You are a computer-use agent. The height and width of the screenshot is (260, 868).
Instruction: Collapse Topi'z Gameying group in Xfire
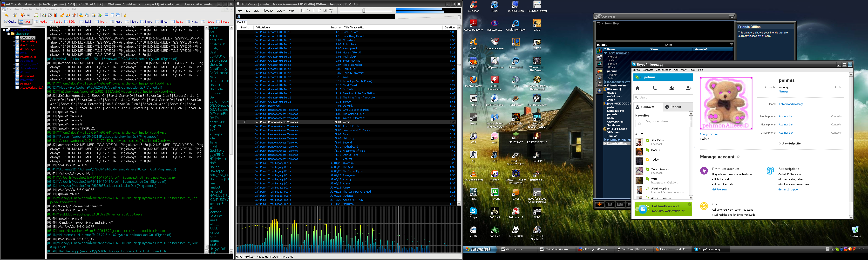605,53
